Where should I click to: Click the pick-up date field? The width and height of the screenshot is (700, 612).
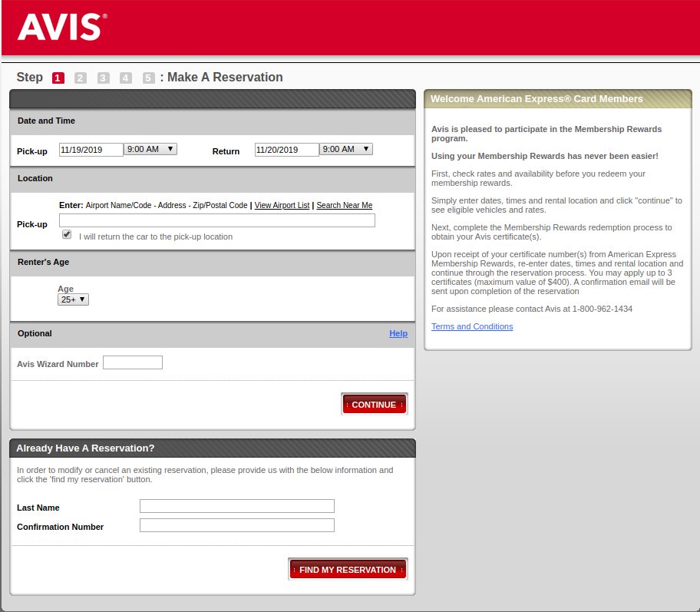pyautogui.click(x=91, y=150)
